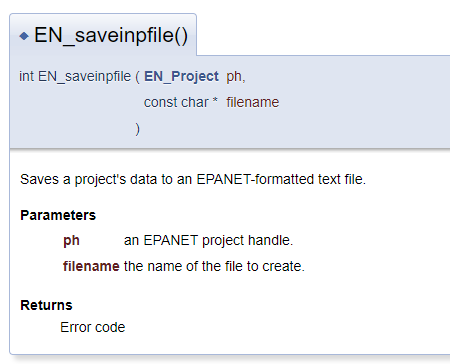Click the bold 'filename' parameter name

pos(91,266)
